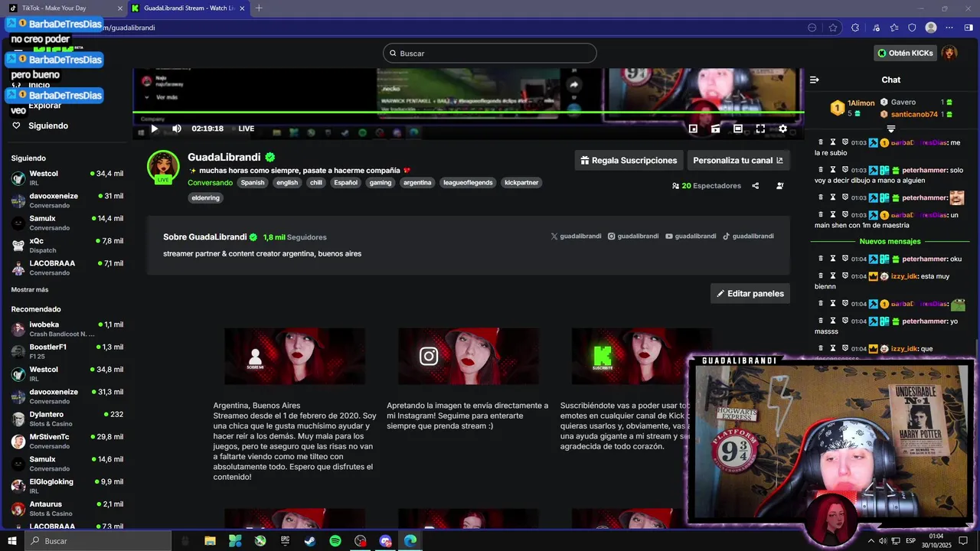Image resolution: width=980 pixels, height=551 pixels.
Task: Open YouTube link guadalibrandi
Action: pyautogui.click(x=691, y=236)
